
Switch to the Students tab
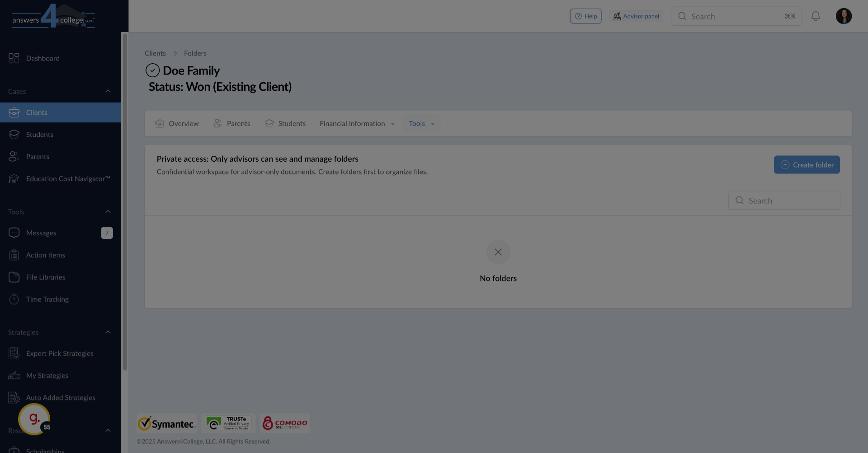[292, 123]
